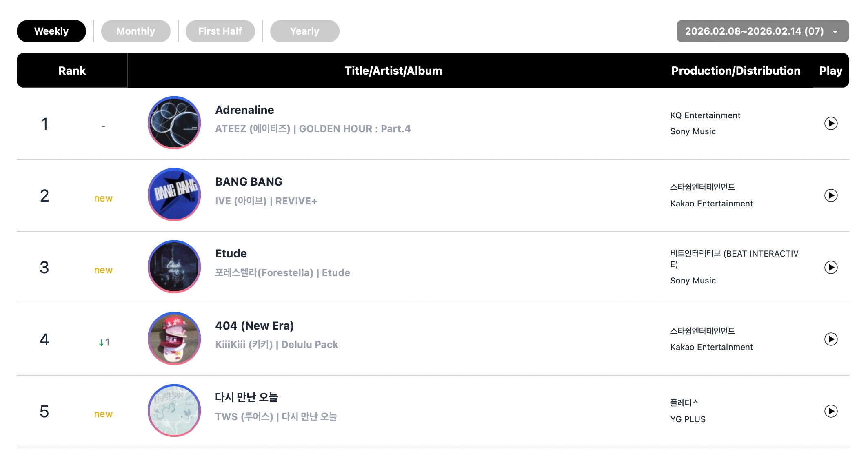
Task: Play Etude by Forestella
Action: [x=830, y=267]
